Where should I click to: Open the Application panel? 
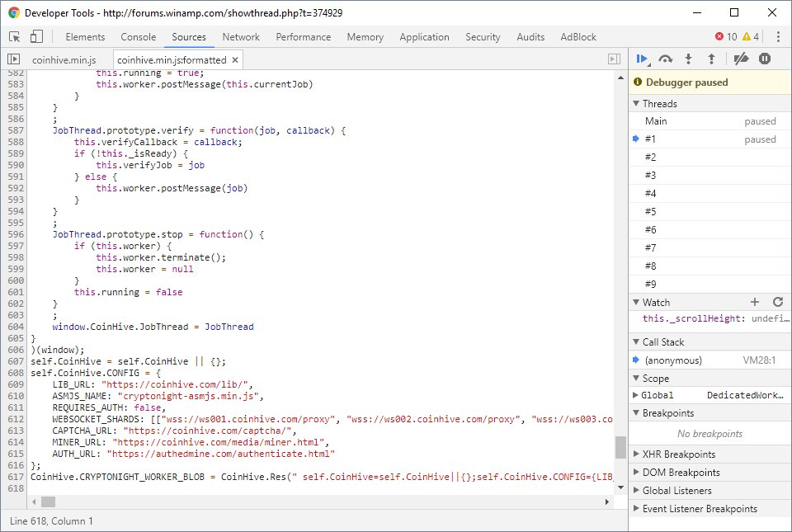[424, 37]
